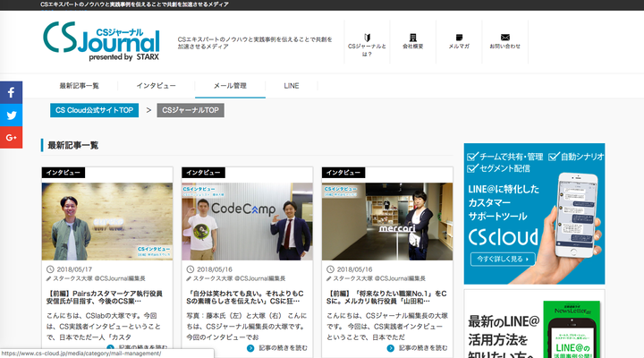Open the mercari interview article thumbnail
Image resolution: width=644 pixels, height=358 pixels.
(x=387, y=222)
